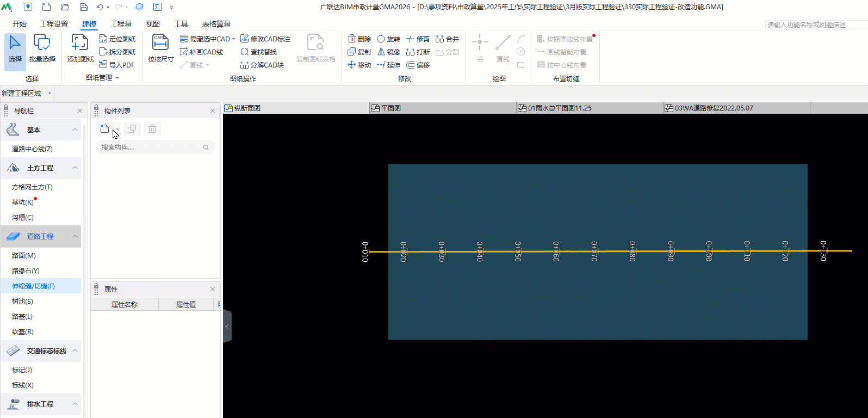
Task: Click the 添加图纸 add drawing icon
Action: point(80,49)
